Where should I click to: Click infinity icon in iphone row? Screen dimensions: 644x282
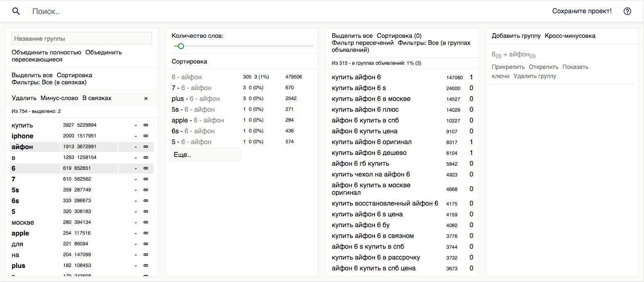pos(146,136)
